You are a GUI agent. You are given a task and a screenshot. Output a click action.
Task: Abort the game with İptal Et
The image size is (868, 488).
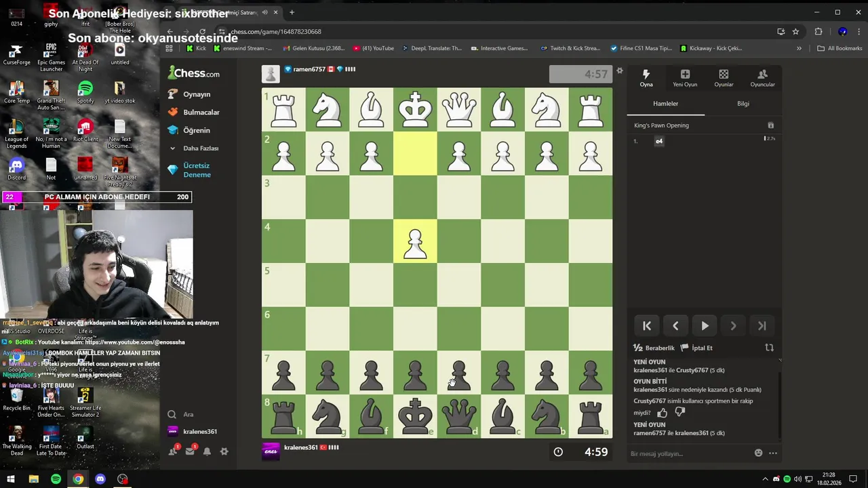696,348
